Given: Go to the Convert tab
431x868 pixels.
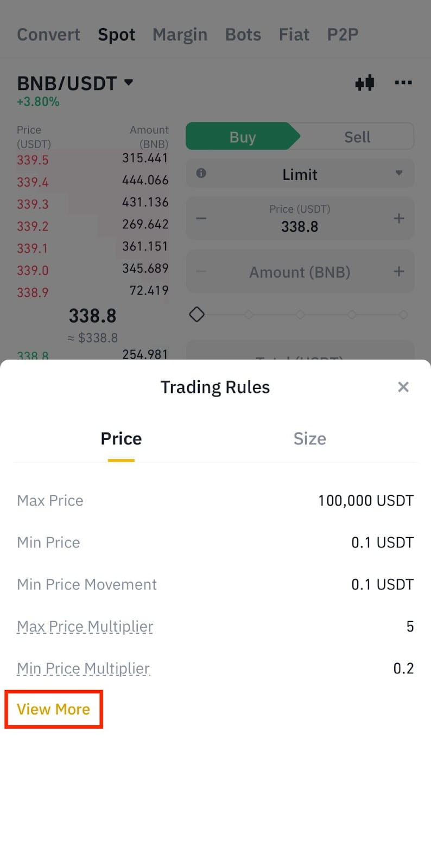Looking at the screenshot, I should click(x=48, y=35).
